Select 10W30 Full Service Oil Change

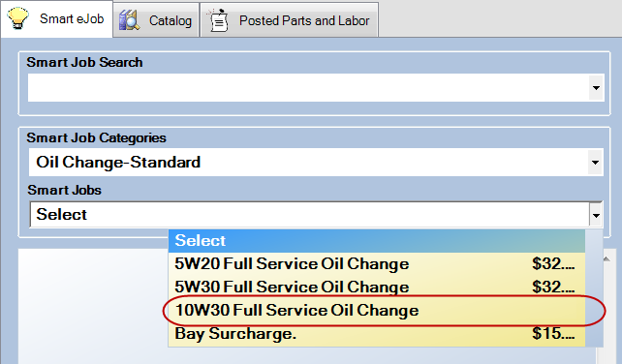click(x=377, y=310)
